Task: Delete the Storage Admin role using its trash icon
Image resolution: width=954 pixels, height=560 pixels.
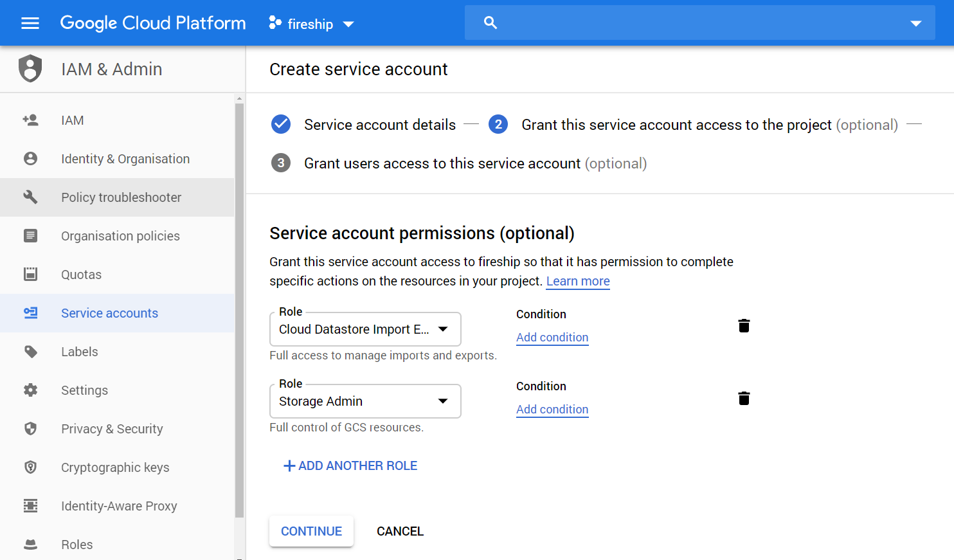Action: pos(744,398)
